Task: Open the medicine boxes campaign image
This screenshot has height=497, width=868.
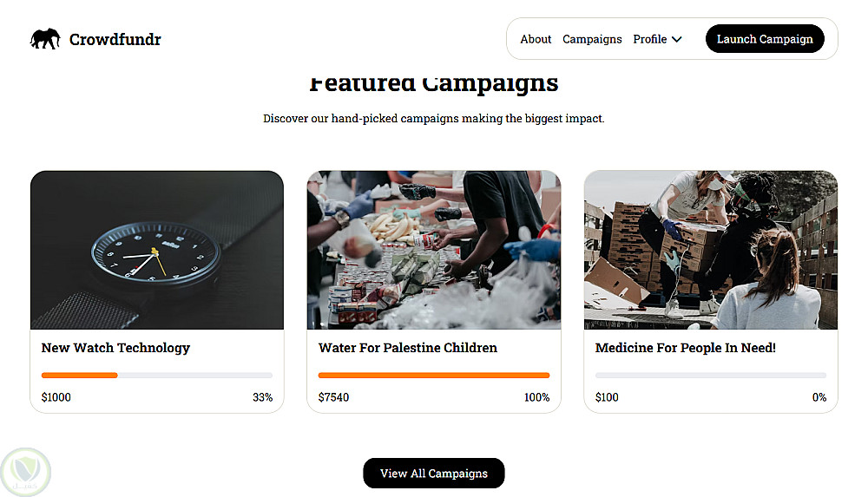Action: point(711,250)
